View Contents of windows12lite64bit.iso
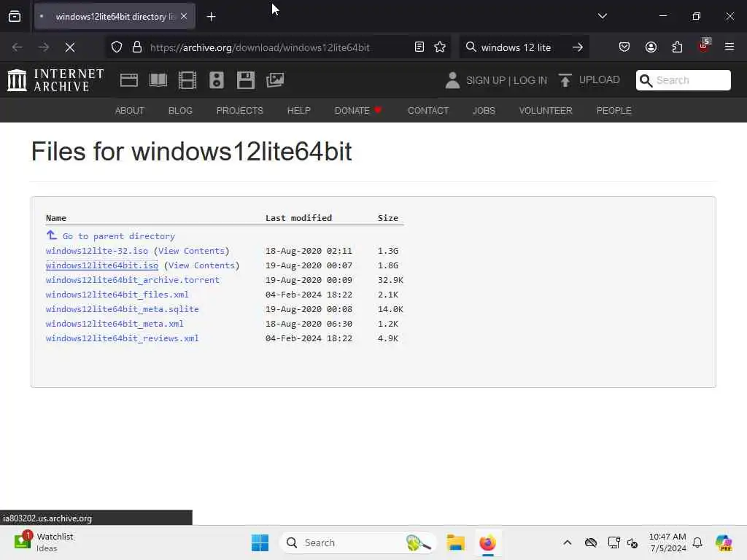The width and height of the screenshot is (747, 560). [201, 265]
